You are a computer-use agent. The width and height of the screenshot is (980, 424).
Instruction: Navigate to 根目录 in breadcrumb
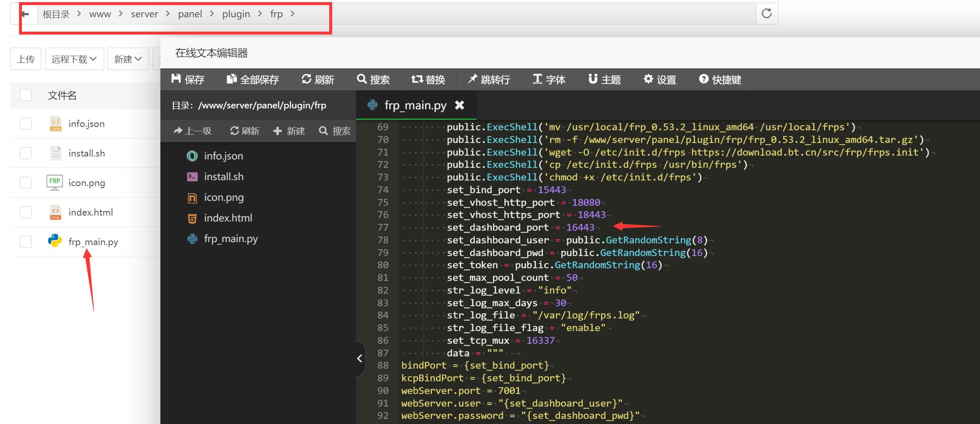(x=56, y=14)
